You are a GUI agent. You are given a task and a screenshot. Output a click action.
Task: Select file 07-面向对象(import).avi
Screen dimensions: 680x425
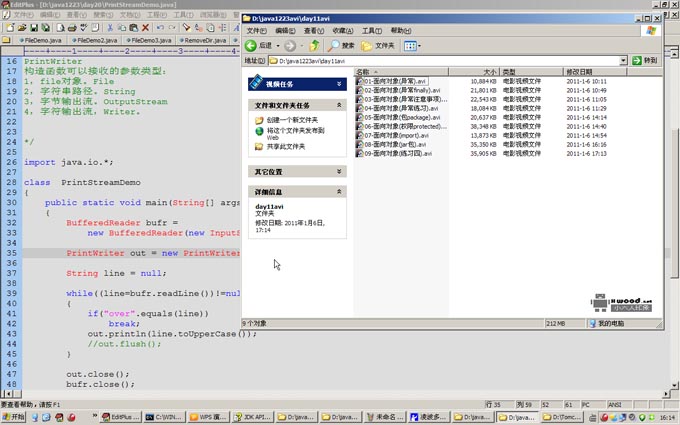coord(396,135)
